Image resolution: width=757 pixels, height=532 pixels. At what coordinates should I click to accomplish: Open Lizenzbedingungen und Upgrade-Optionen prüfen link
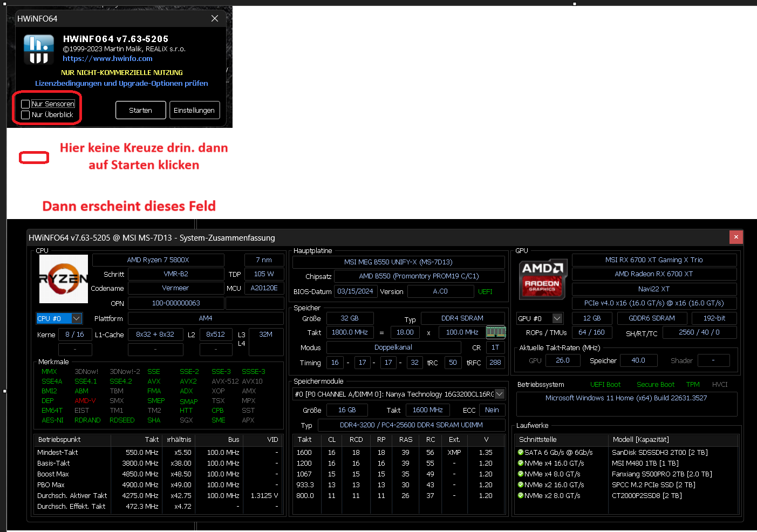point(121,83)
